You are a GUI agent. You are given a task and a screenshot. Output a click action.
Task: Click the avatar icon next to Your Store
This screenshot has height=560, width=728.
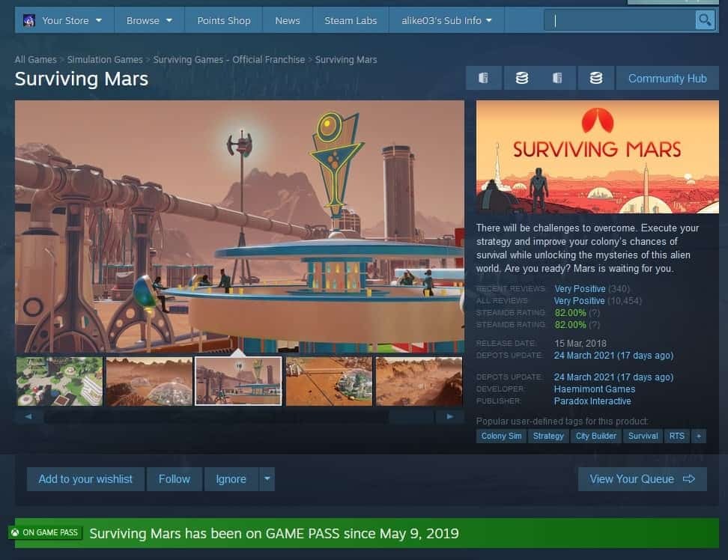(29, 20)
